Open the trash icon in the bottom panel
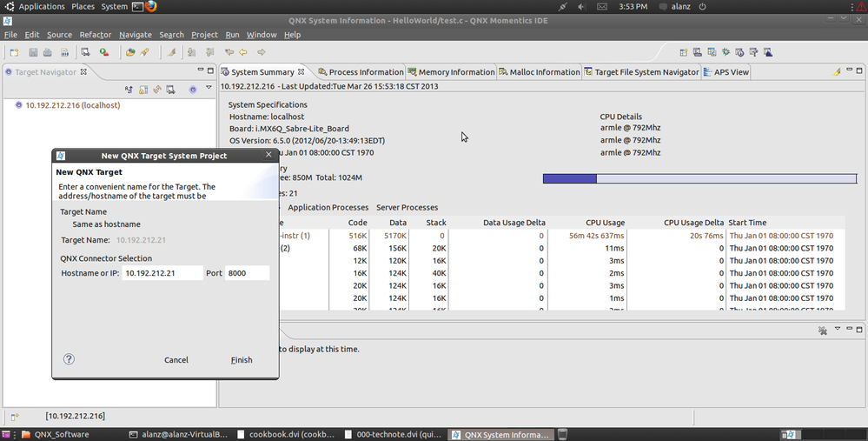This screenshot has width=868, height=441. click(562, 434)
